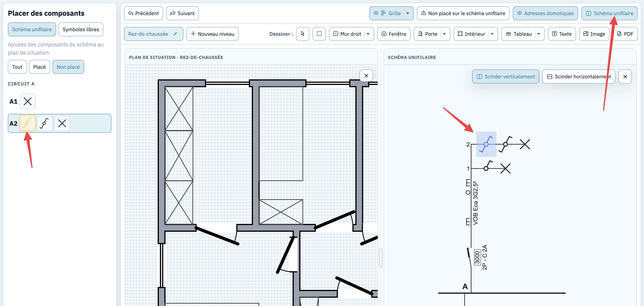The height and width of the screenshot is (306, 644).
Task: Select the Tableau drawing tool
Action: pyautogui.click(x=519, y=34)
